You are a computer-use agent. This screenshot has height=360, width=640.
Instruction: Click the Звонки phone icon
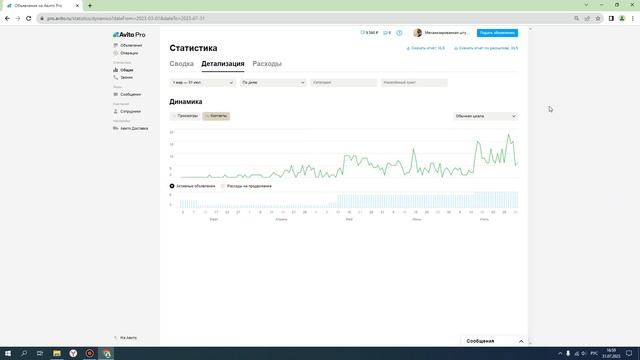pyautogui.click(x=116, y=77)
